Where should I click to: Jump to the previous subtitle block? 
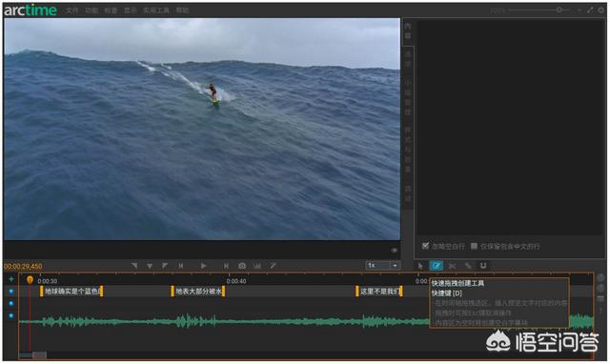click(181, 266)
